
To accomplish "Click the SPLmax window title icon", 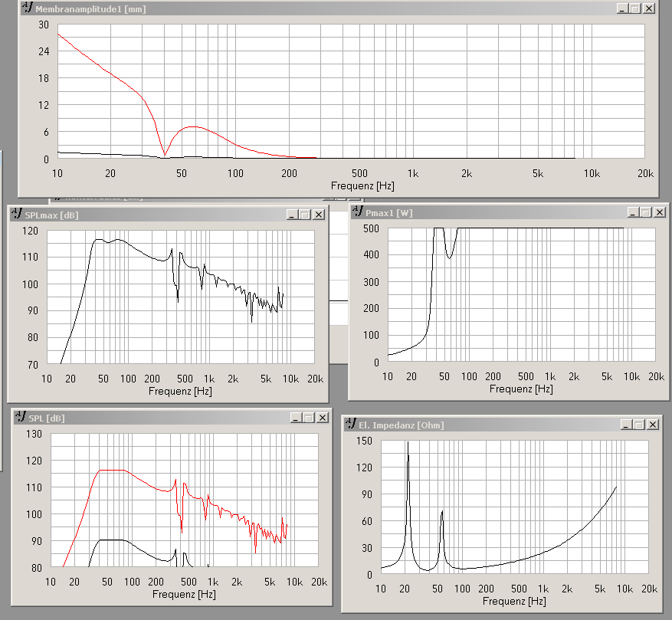I will (x=17, y=214).
